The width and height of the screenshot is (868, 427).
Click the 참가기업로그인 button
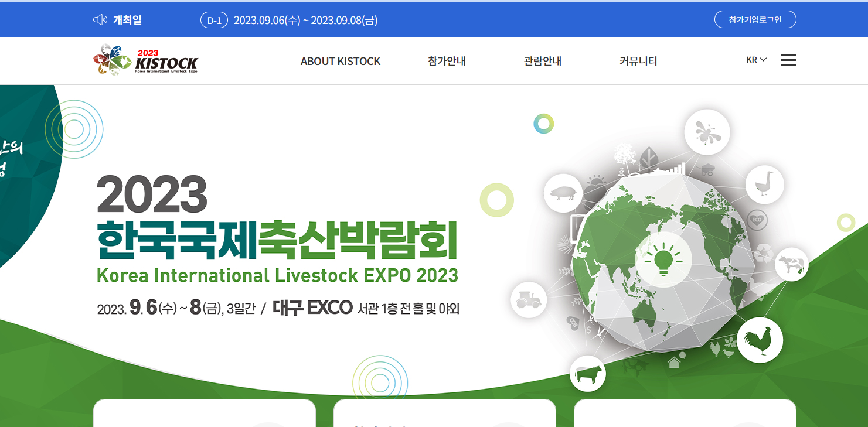click(x=755, y=19)
